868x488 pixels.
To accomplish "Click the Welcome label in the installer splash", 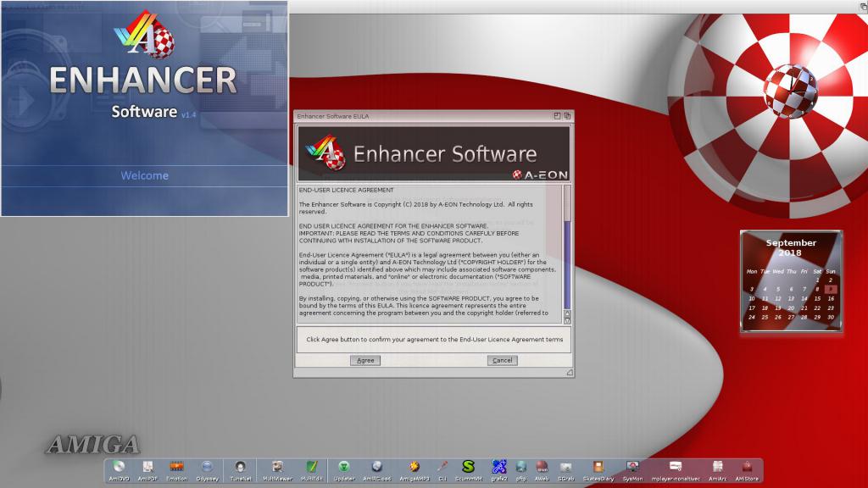I will tap(144, 175).
